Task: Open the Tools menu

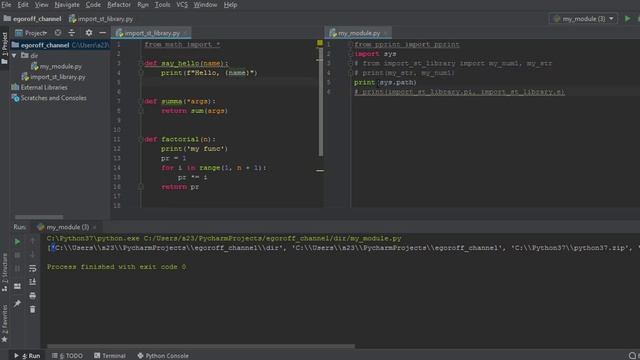Action: (162, 5)
